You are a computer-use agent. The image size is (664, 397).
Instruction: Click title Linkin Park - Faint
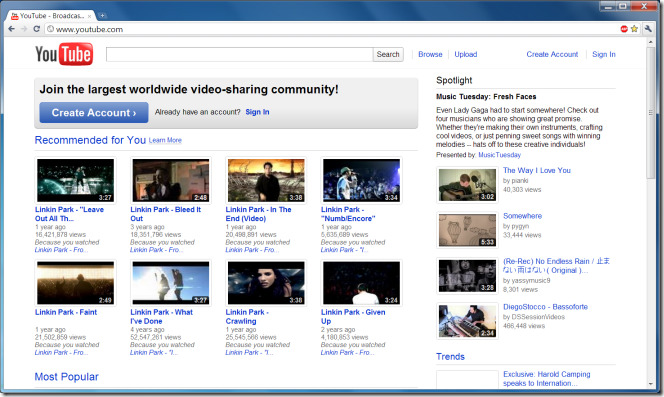click(x=66, y=312)
